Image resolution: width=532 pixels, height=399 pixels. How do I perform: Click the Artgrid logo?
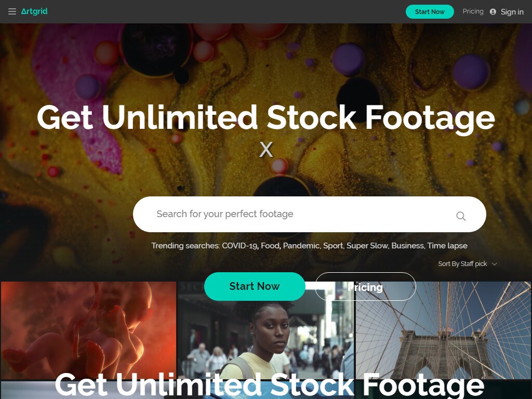pos(34,11)
